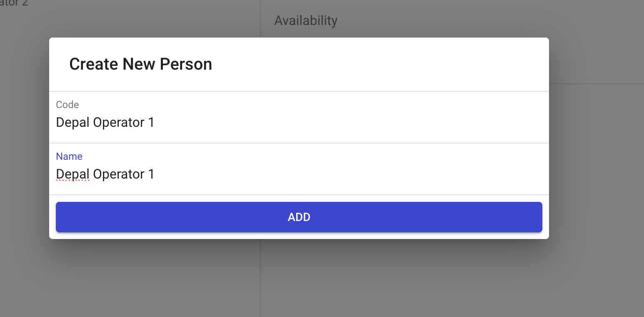Click the blue Name field label

pos(69,156)
